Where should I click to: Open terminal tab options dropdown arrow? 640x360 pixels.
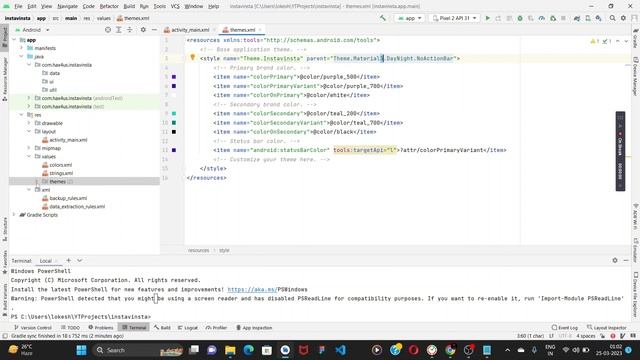[x=80, y=260]
